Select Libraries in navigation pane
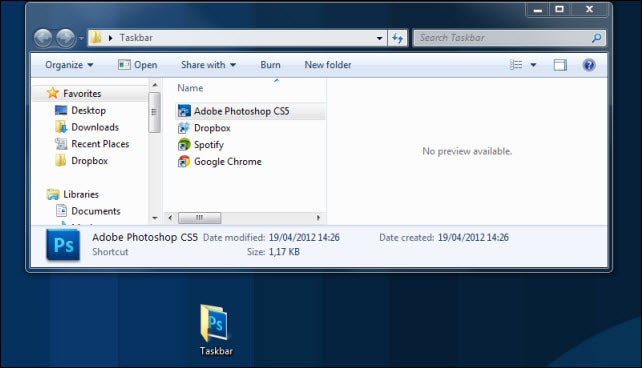 click(81, 194)
